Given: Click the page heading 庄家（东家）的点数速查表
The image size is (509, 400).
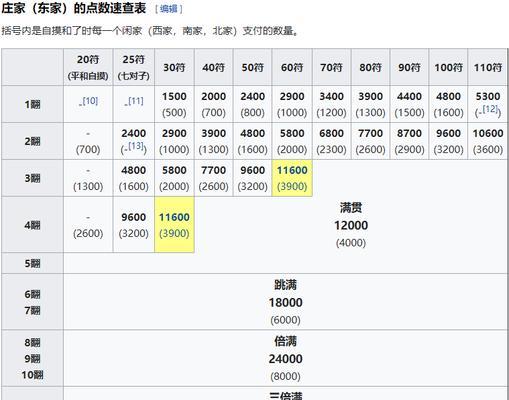Looking at the screenshot, I should click(x=74, y=8).
